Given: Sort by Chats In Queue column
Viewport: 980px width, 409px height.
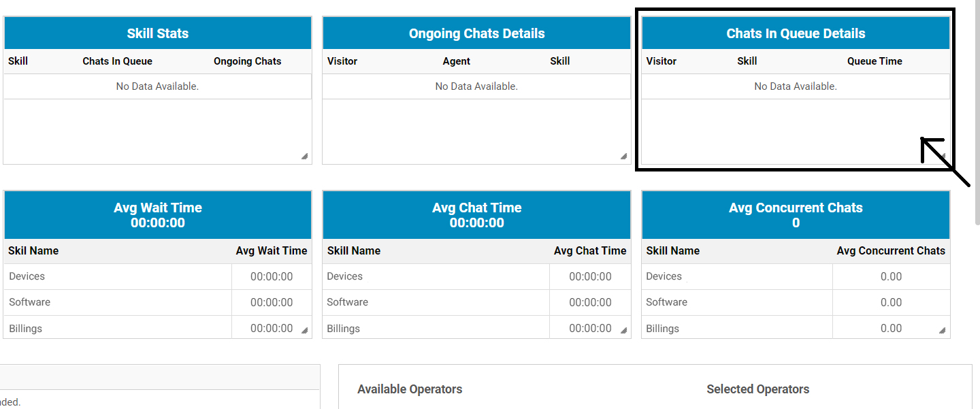Looking at the screenshot, I should click(x=117, y=61).
